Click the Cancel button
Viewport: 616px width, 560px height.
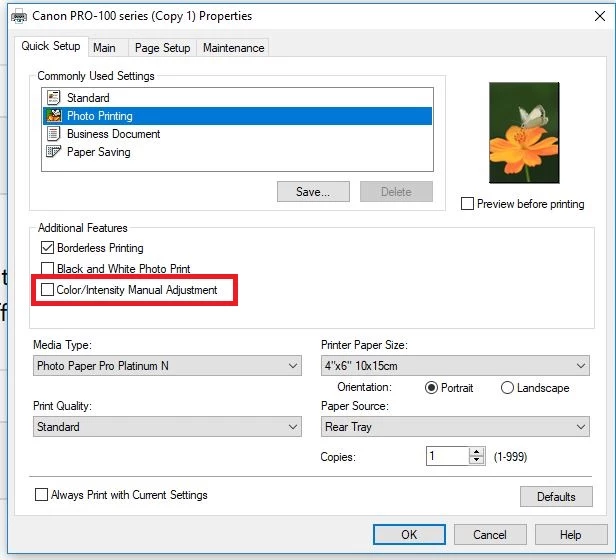point(490,535)
